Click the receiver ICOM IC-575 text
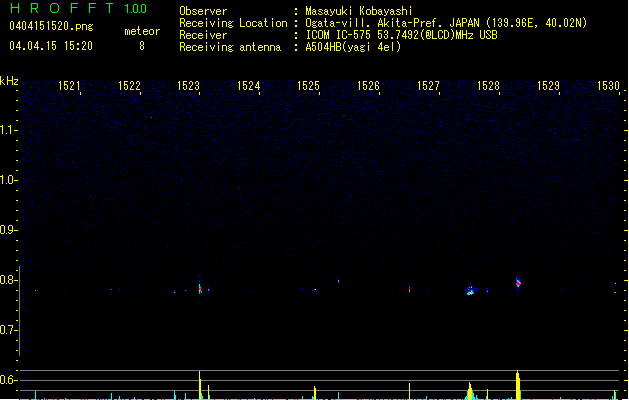Viewport: 629px width, 400px height. coord(401,35)
